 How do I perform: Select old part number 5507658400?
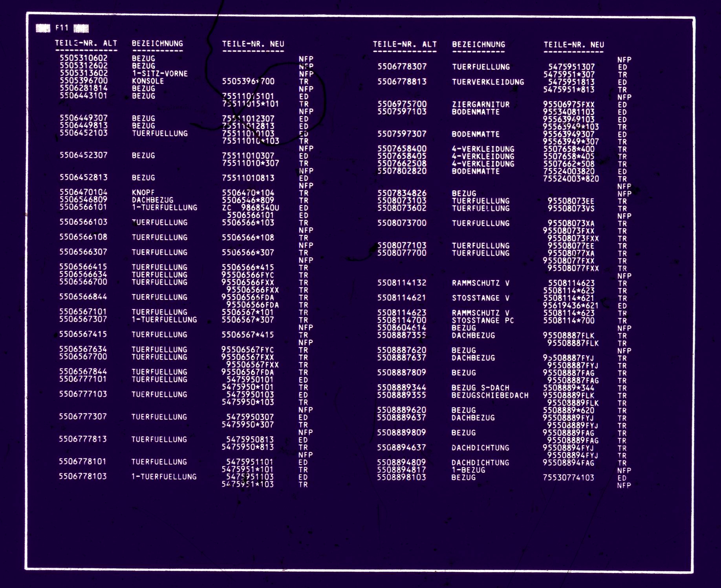[x=402, y=149]
